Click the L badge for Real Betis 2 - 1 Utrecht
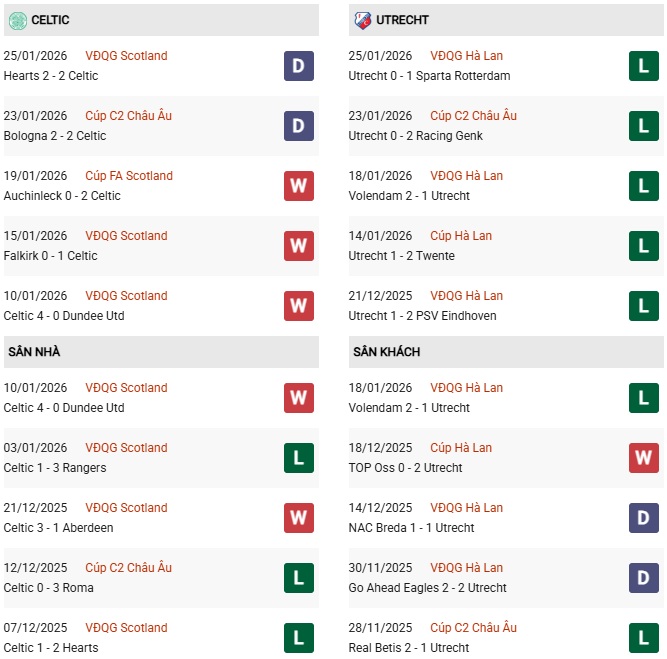This screenshot has width=667, height=659. [644, 638]
